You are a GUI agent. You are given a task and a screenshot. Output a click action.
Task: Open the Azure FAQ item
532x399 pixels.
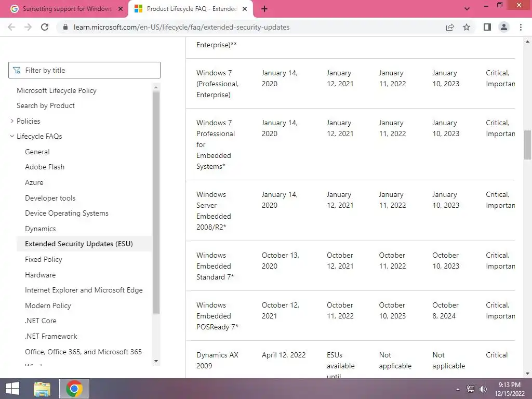34,182
